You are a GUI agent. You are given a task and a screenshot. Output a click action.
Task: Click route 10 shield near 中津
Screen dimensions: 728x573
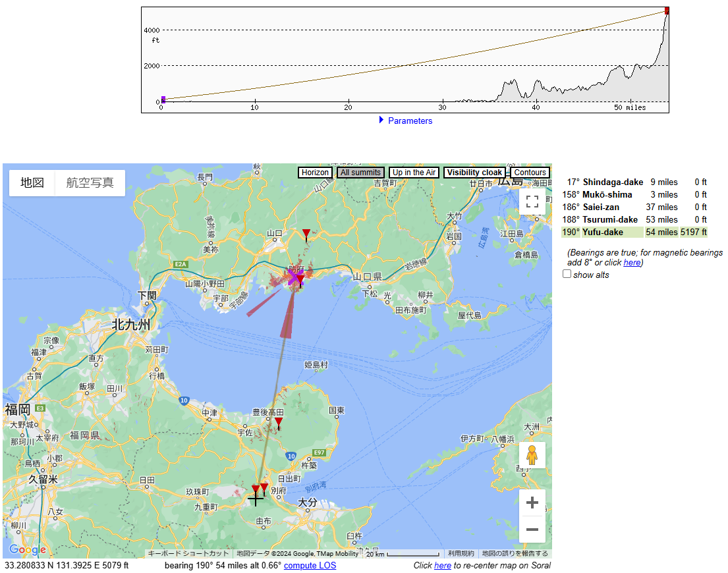click(x=184, y=400)
